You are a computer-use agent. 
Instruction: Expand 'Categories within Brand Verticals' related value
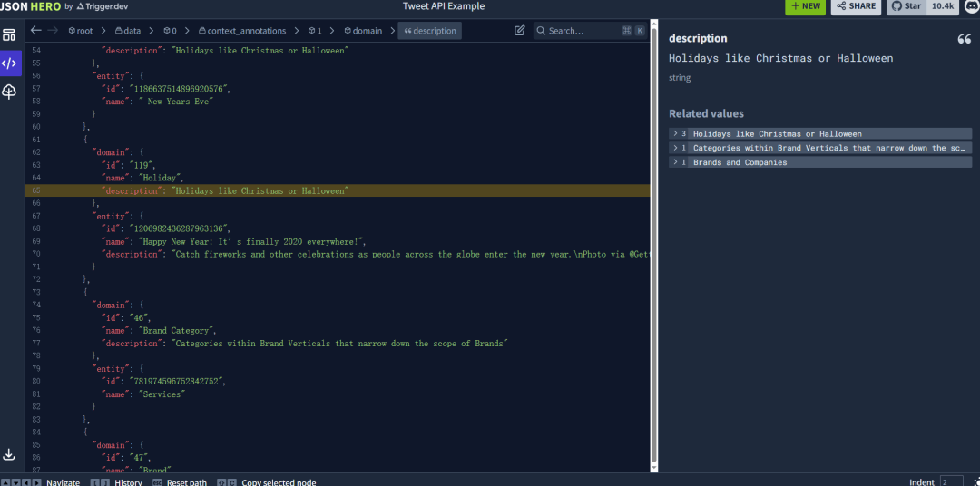(675, 148)
